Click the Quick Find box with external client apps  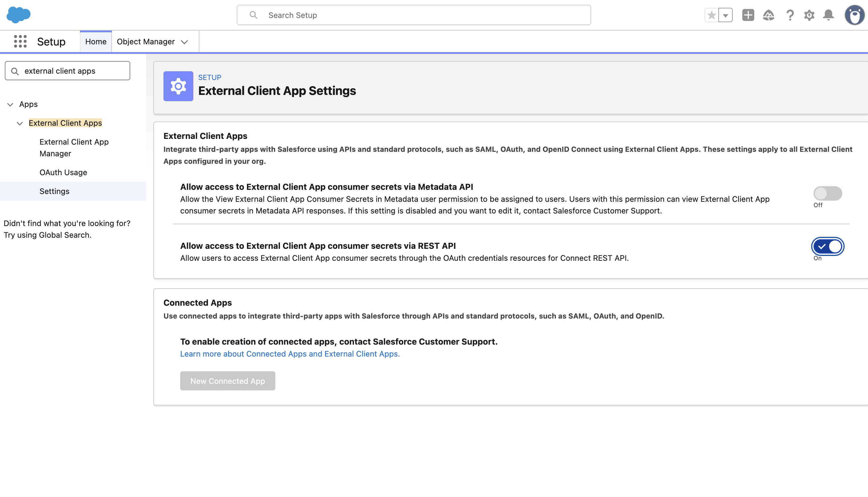click(x=68, y=71)
